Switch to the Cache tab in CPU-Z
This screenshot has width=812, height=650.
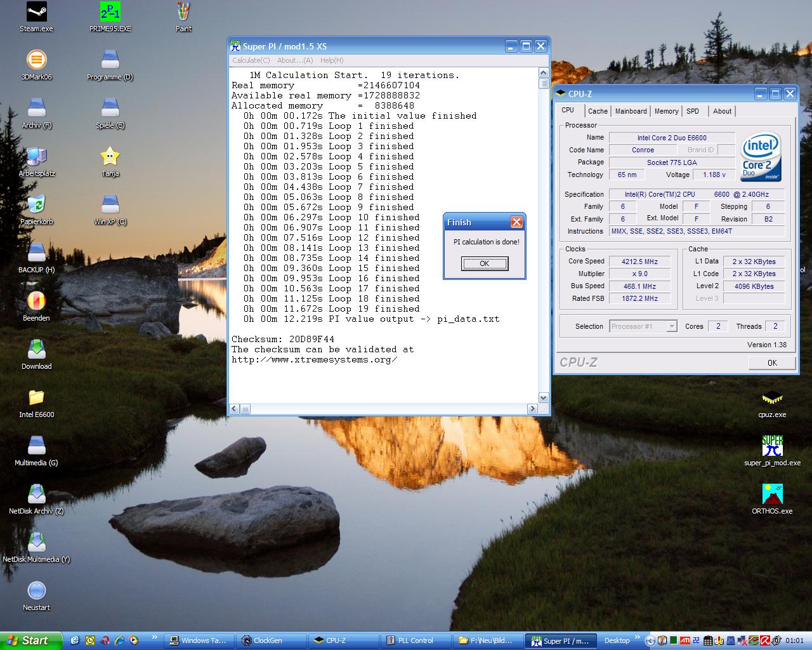point(598,111)
